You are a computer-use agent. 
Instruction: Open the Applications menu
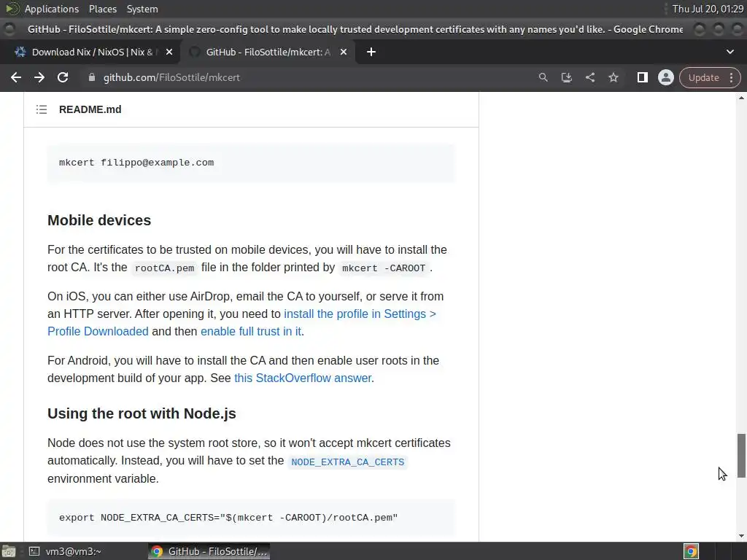pyautogui.click(x=52, y=9)
